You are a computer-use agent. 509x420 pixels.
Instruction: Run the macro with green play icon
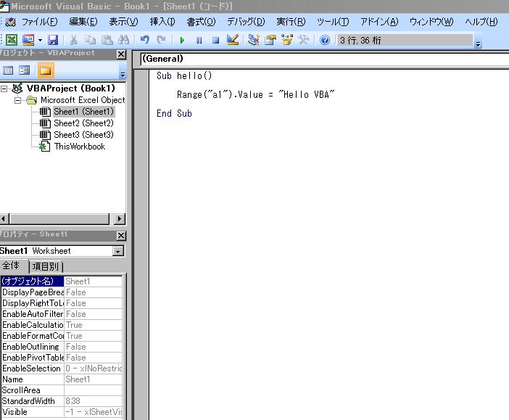pyautogui.click(x=182, y=41)
